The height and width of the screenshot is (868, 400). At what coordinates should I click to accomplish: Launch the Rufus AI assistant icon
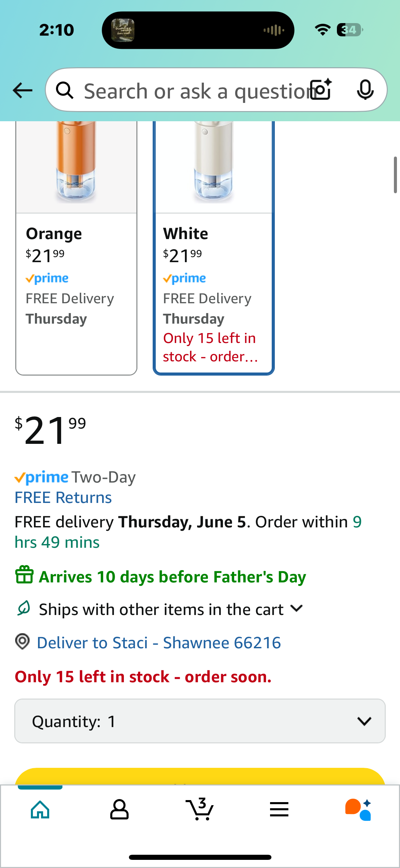358,810
